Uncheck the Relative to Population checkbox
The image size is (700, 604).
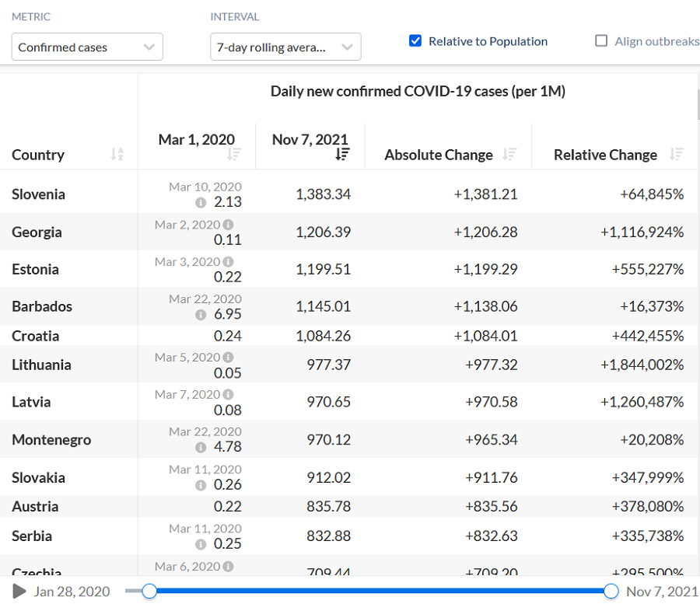(415, 41)
